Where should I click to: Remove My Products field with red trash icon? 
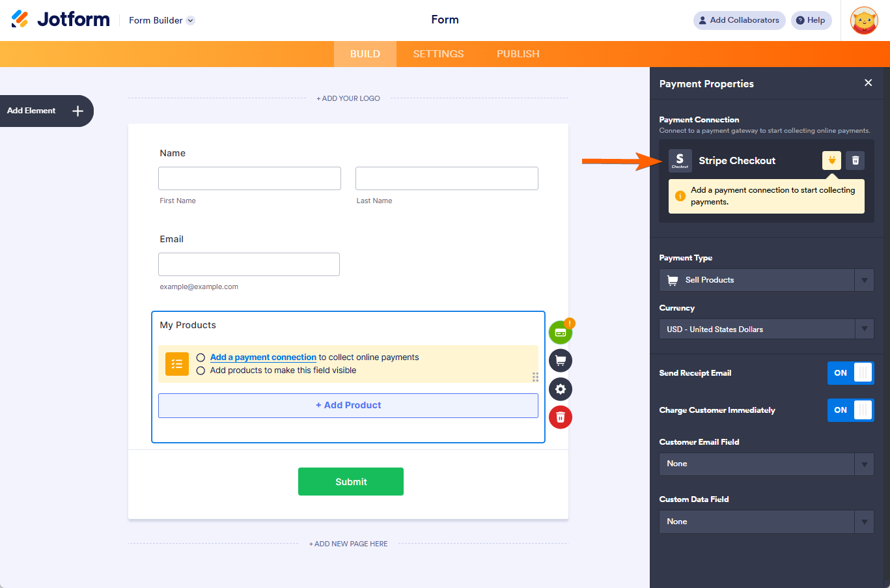click(x=560, y=417)
